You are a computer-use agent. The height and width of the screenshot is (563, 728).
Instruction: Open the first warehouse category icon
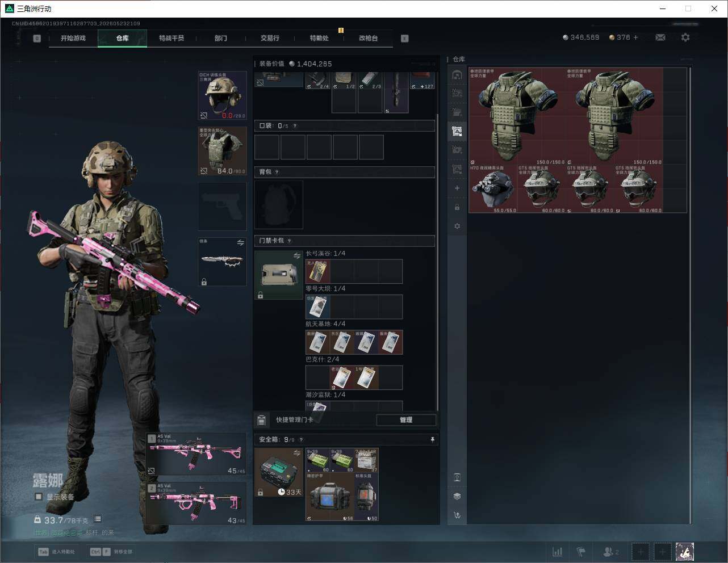click(x=457, y=75)
